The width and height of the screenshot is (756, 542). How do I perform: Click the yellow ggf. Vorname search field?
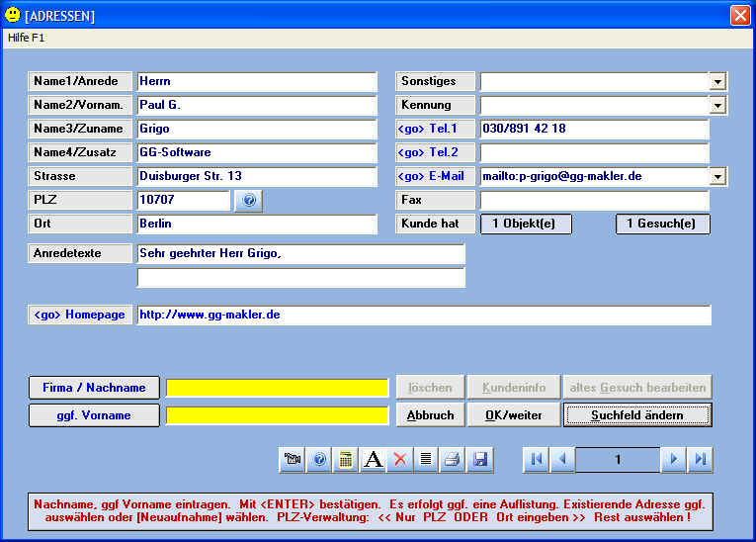pos(278,415)
